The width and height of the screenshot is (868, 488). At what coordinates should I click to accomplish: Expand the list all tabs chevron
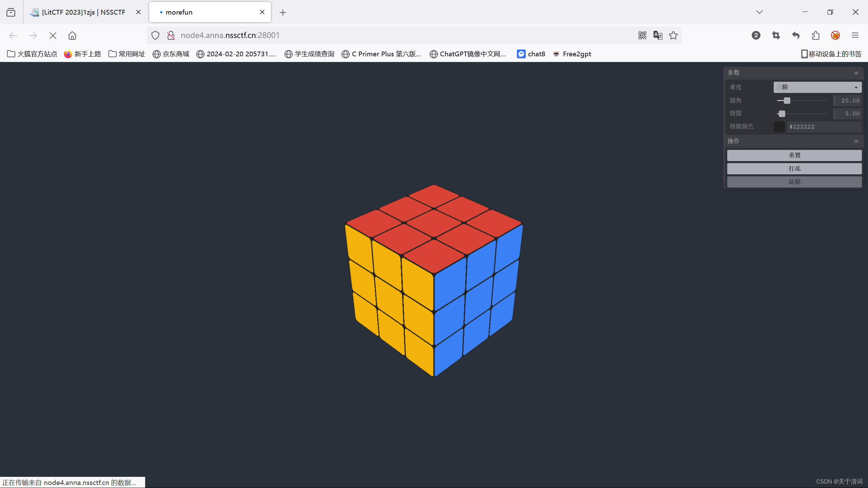(759, 12)
